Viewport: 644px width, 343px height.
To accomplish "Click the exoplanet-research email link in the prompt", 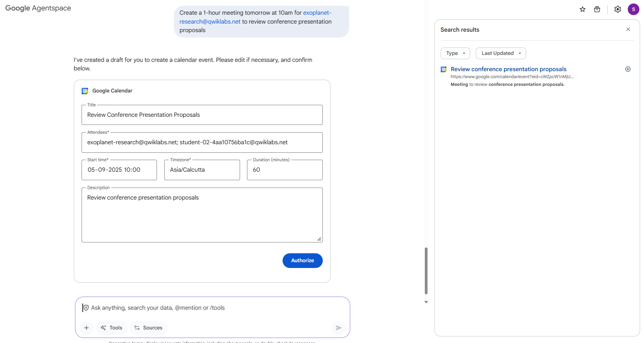I will pos(256,17).
